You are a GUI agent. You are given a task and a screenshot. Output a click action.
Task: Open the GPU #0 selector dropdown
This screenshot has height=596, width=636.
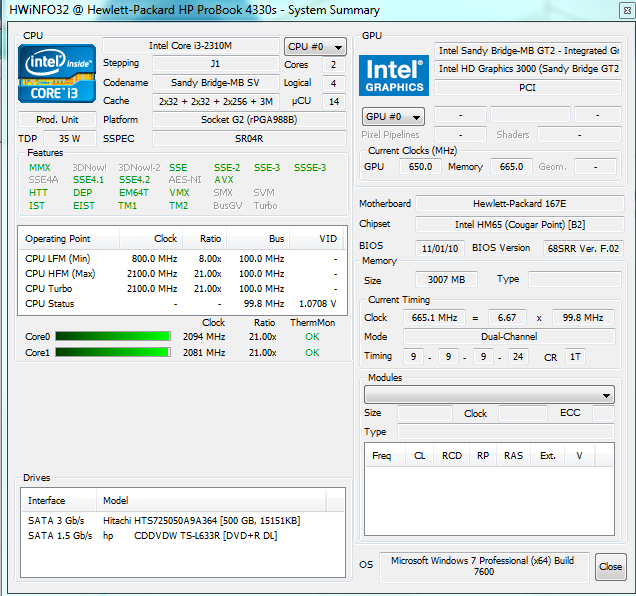pos(393,117)
